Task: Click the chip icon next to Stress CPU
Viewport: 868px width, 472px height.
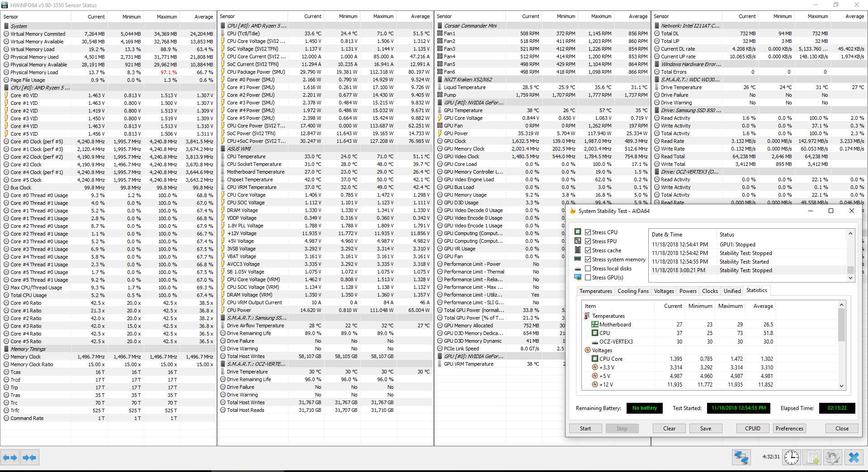Action: click(578, 232)
